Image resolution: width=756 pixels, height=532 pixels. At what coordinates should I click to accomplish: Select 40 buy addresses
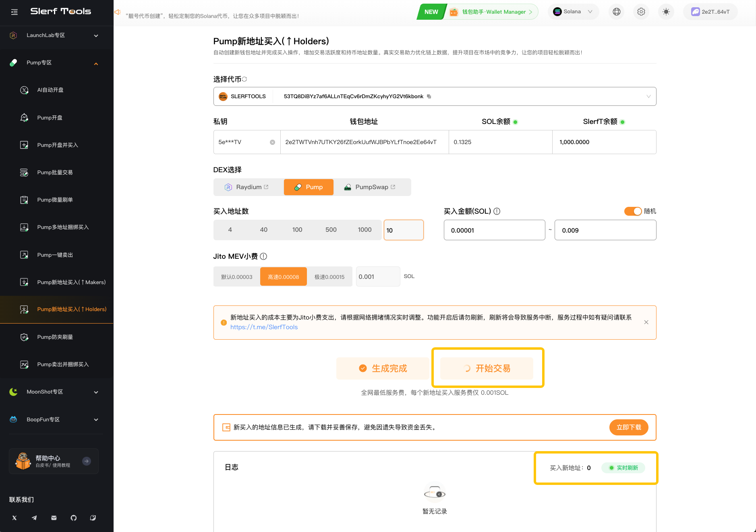(x=264, y=230)
